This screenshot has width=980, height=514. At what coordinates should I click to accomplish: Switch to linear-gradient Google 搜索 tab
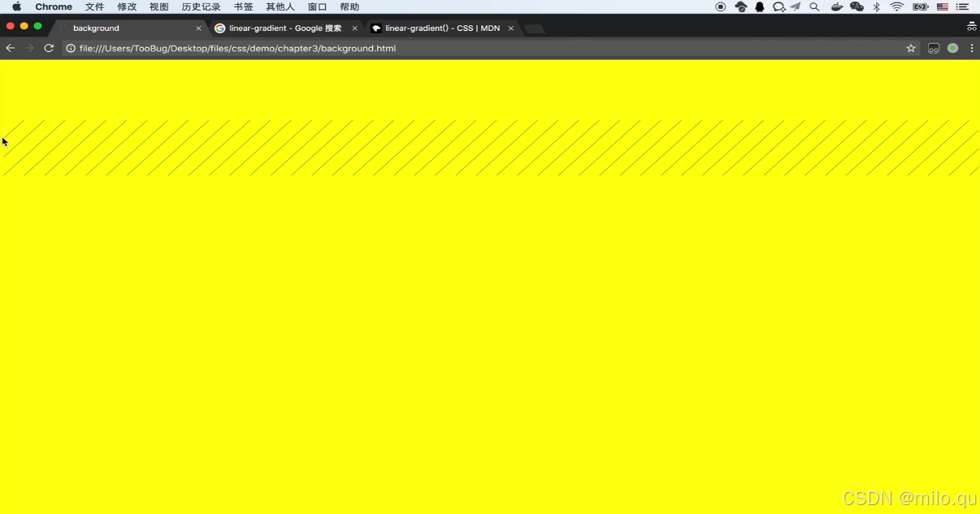[285, 28]
